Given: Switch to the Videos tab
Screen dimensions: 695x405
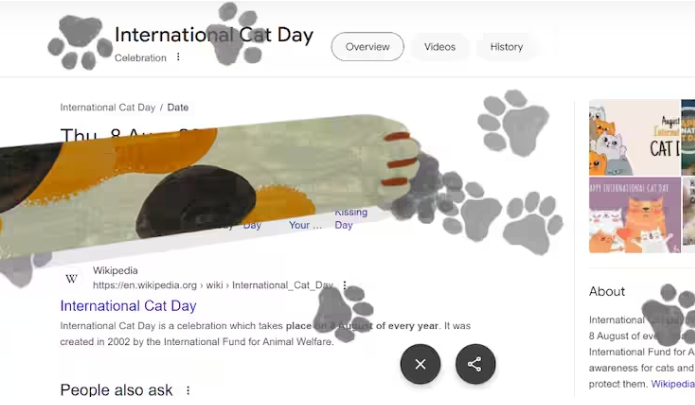Looking at the screenshot, I should 440,47.
